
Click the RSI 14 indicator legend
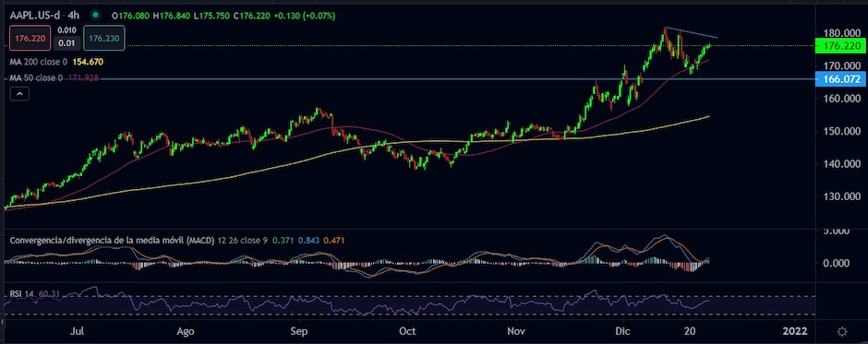pos(22,293)
